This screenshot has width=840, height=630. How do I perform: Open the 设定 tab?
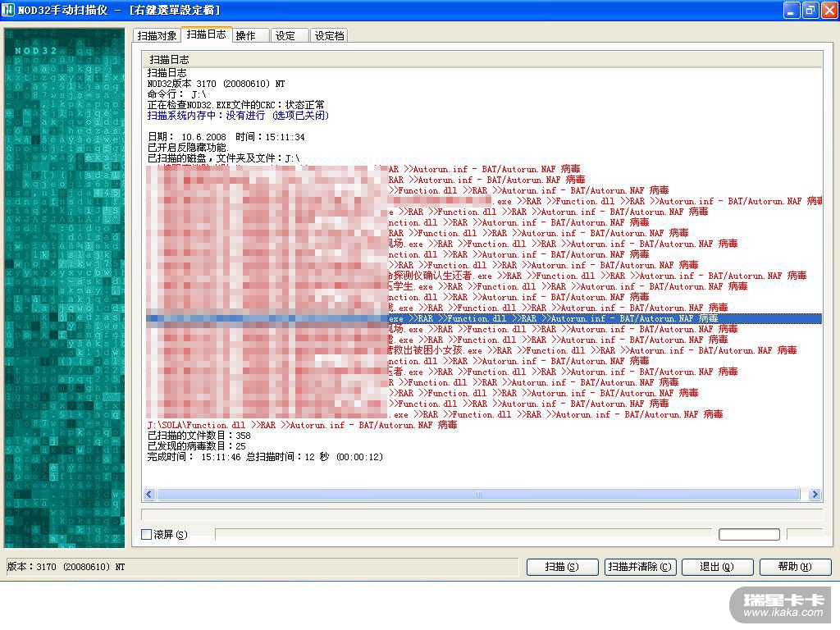[x=290, y=35]
